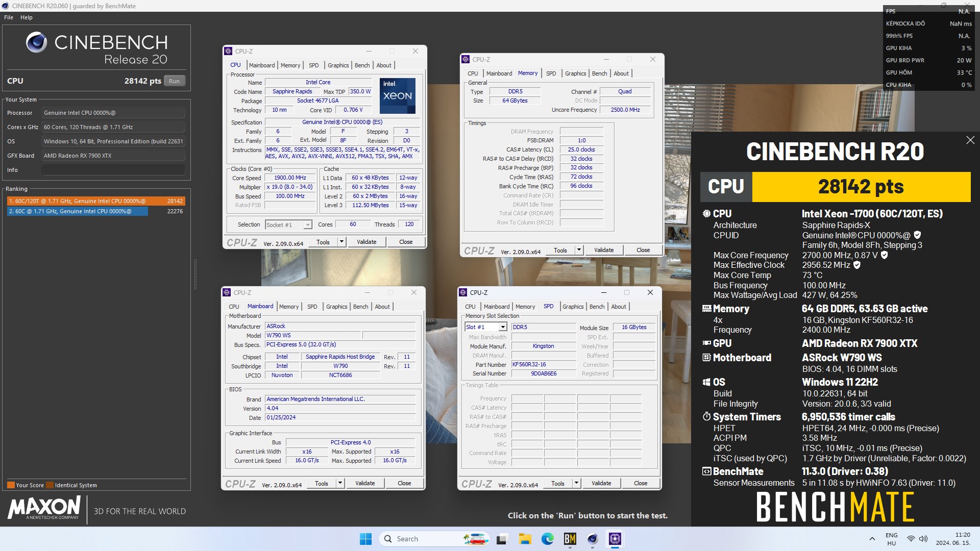
Task: Click the Run button next to CPU score
Action: tap(175, 81)
